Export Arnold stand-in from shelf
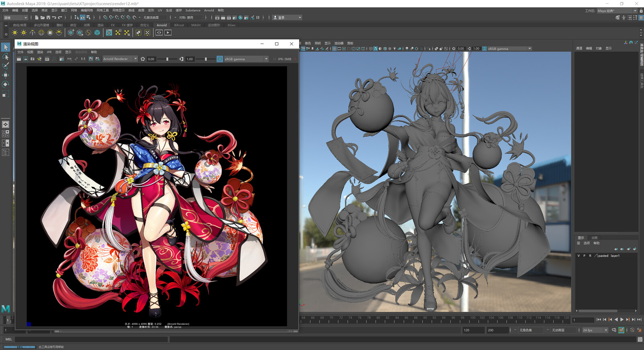This screenshot has height=350, width=644. (x=80, y=33)
